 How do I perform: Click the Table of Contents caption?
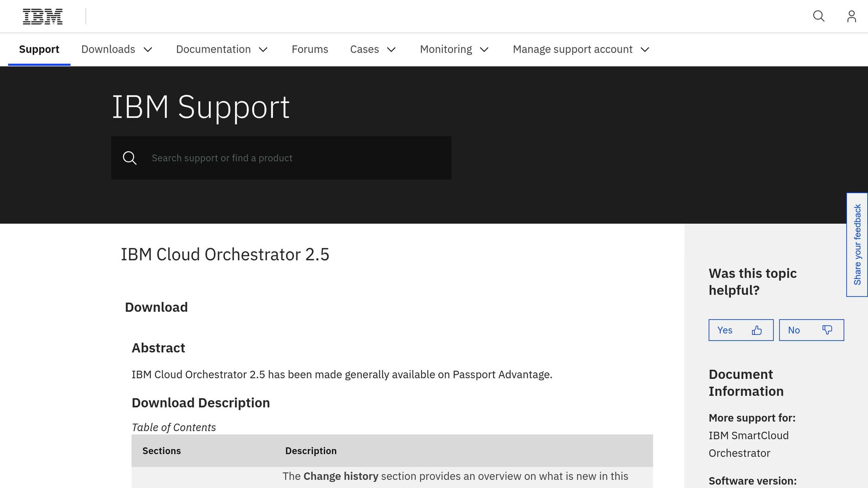coord(174,427)
